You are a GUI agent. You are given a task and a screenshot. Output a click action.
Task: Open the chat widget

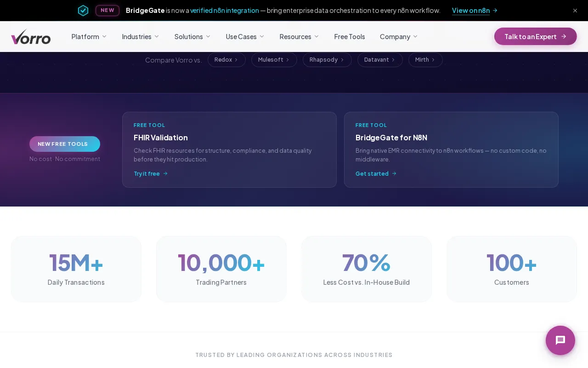[560, 340]
